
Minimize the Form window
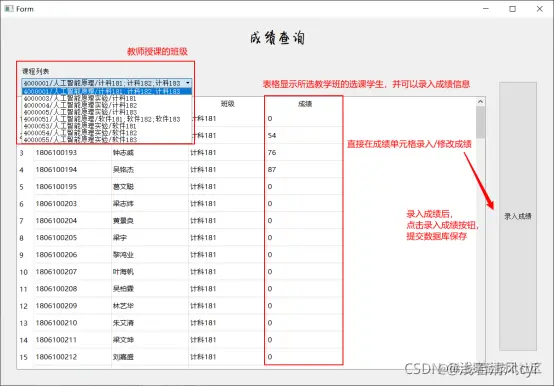[x=486, y=9]
